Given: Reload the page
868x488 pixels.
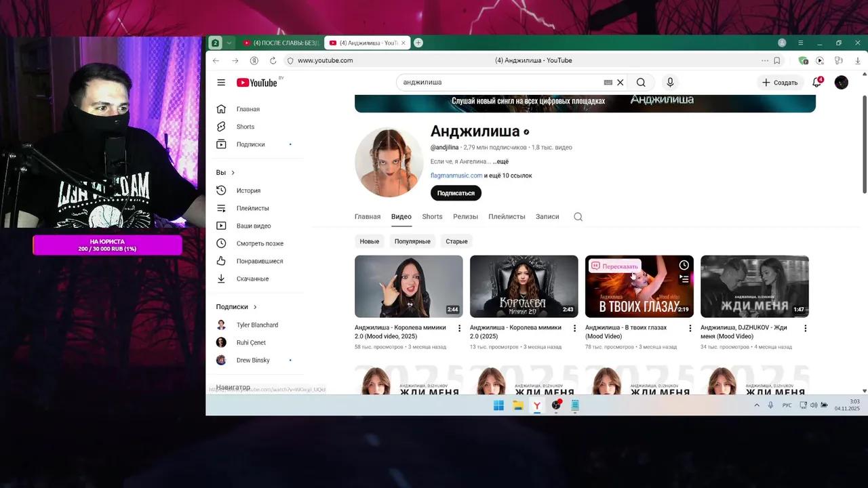Looking at the screenshot, I should tap(273, 60).
